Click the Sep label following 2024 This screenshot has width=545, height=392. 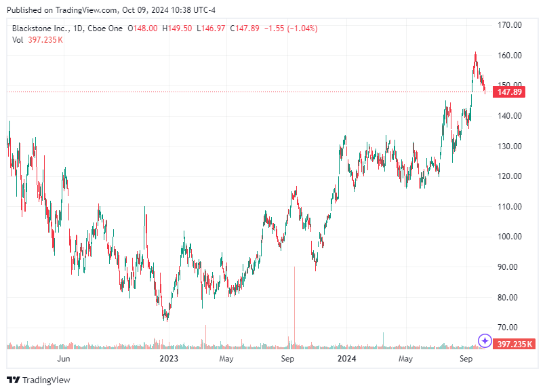[466, 359]
